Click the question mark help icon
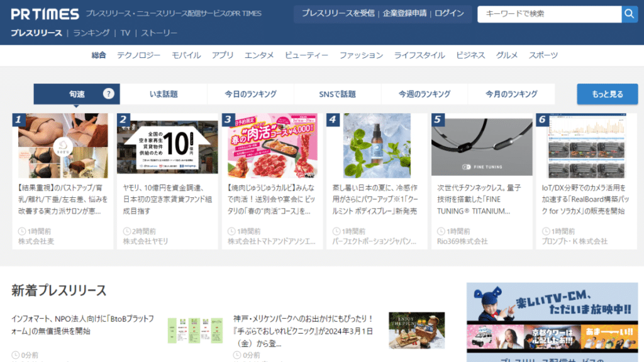This screenshot has width=644, height=362. click(x=109, y=94)
